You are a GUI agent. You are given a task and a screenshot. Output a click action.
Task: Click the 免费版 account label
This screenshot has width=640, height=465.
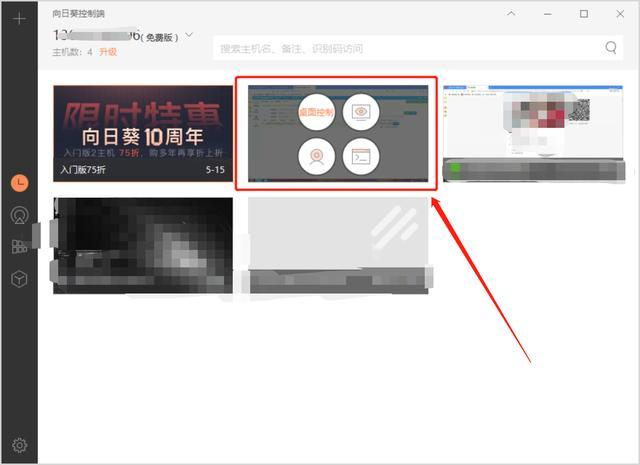(159, 38)
